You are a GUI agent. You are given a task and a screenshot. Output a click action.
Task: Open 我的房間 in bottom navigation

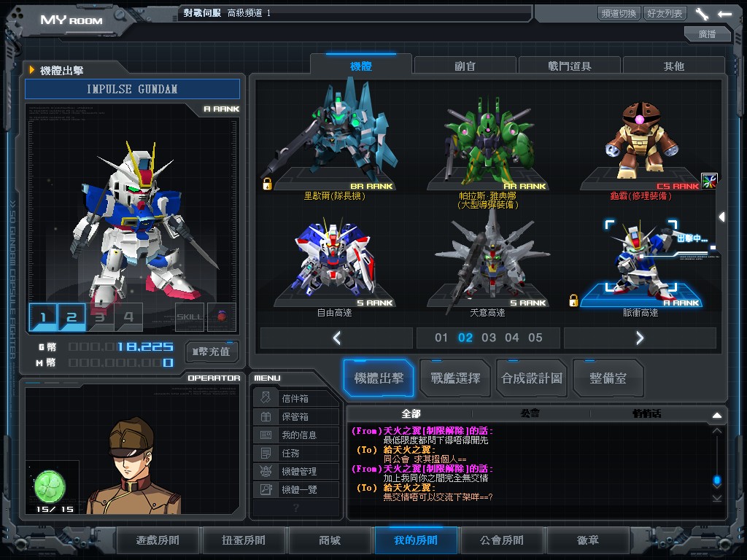tap(416, 540)
